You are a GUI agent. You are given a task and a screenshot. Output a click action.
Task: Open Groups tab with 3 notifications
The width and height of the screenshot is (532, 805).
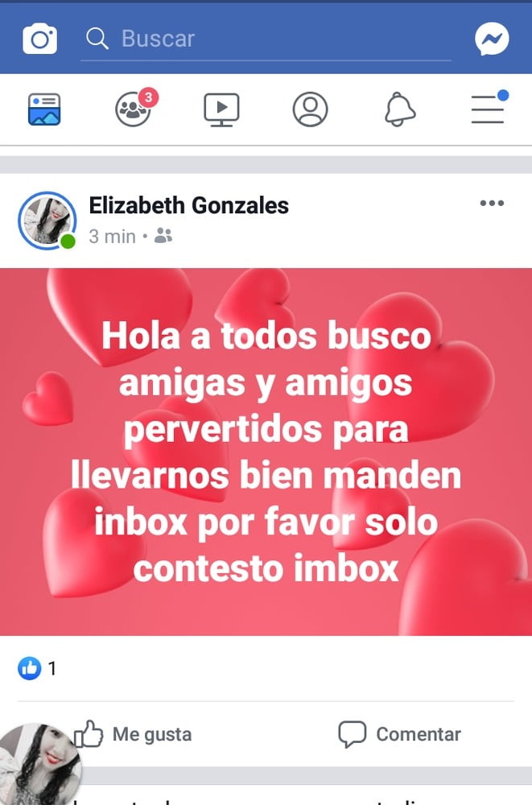pos(134,109)
